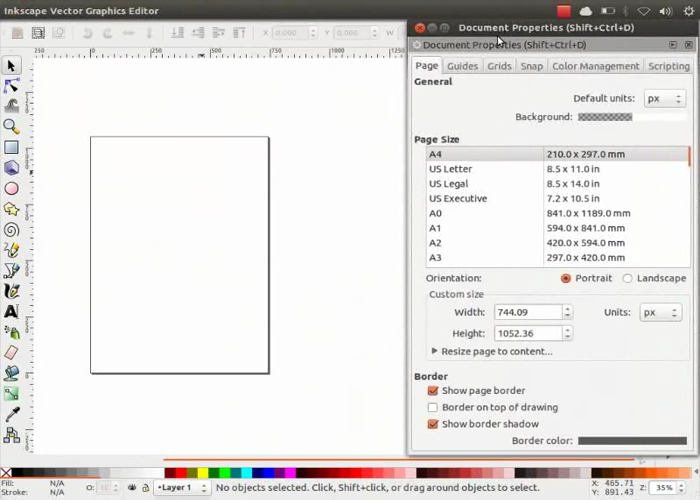
Task: Pick the Rectangle drawing tool
Action: point(11,147)
